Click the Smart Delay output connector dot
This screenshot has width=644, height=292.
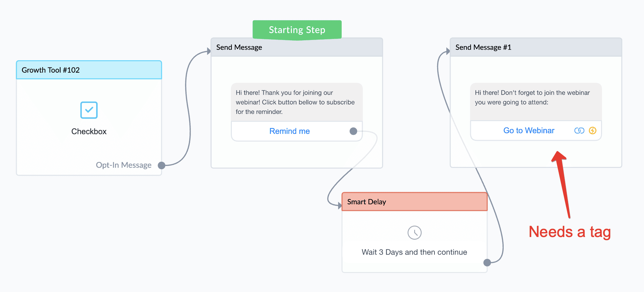click(x=487, y=263)
